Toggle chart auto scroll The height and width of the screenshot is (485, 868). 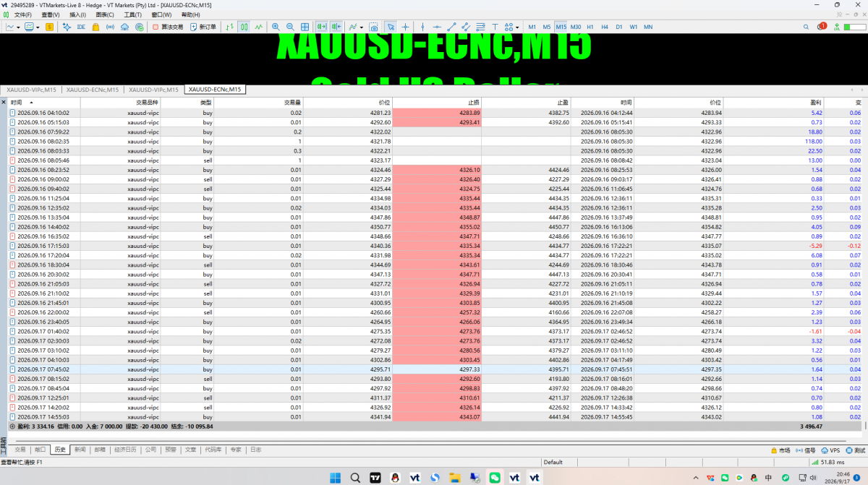[x=321, y=27]
